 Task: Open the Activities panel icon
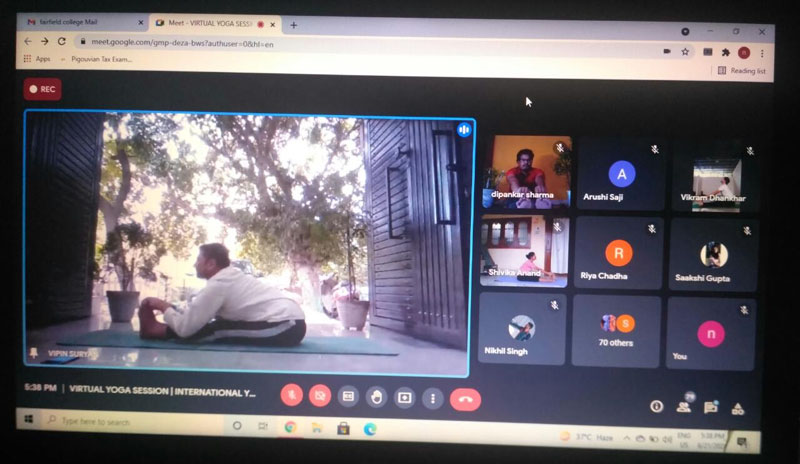(738, 408)
